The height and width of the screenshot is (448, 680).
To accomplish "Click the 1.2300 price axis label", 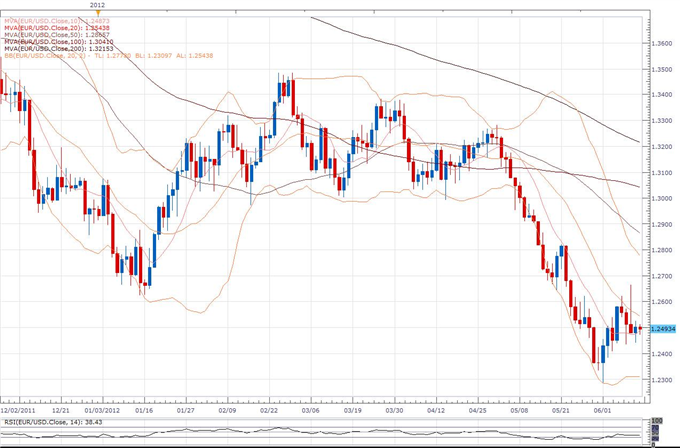I will click(x=662, y=380).
